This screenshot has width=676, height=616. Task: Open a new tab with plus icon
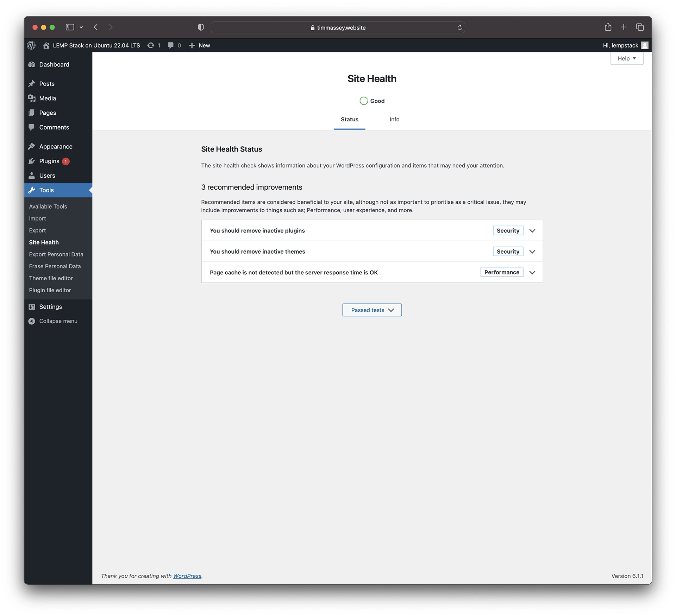[624, 27]
